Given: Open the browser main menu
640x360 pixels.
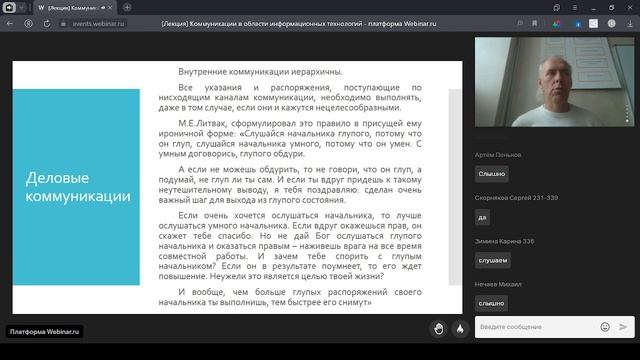Looking at the screenshot, I should click(x=574, y=7).
